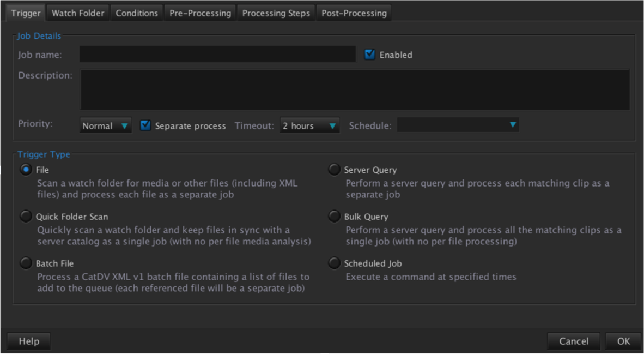Open the Priority dropdown set to Normal
Viewport: 644px width, 354px height.
coord(105,125)
